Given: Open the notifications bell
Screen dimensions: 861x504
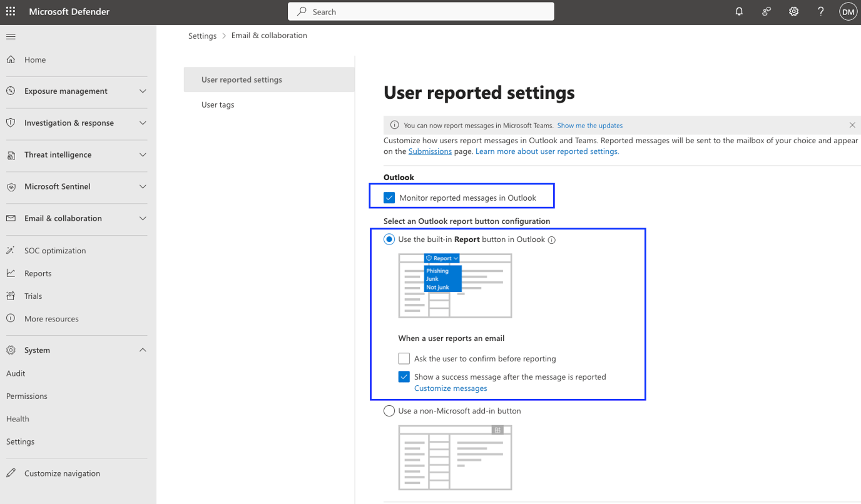Looking at the screenshot, I should [738, 11].
